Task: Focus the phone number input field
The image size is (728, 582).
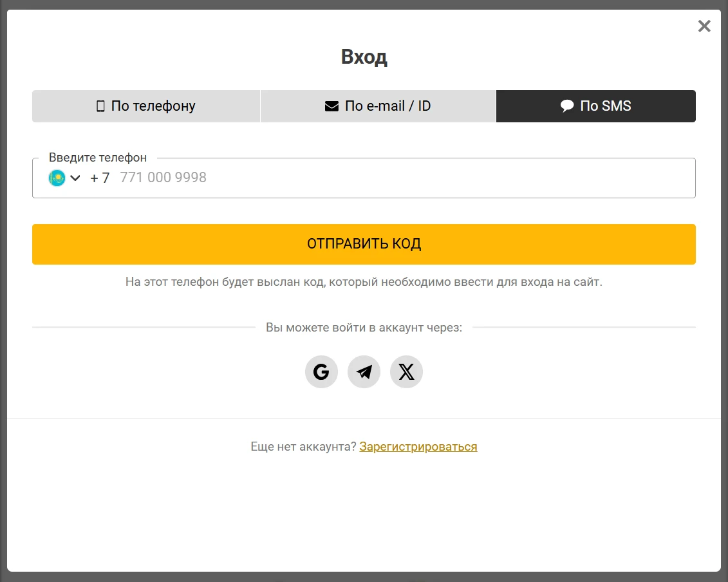Action: (404, 178)
